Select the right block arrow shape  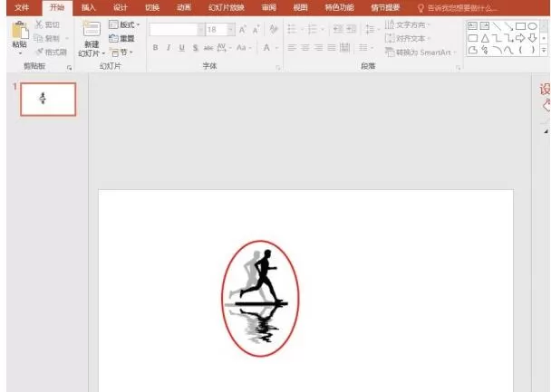point(520,38)
